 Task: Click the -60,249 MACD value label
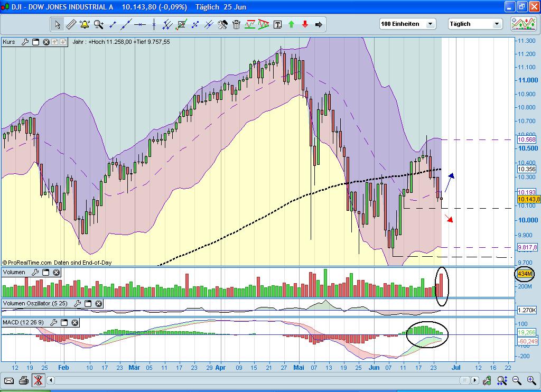click(528, 342)
